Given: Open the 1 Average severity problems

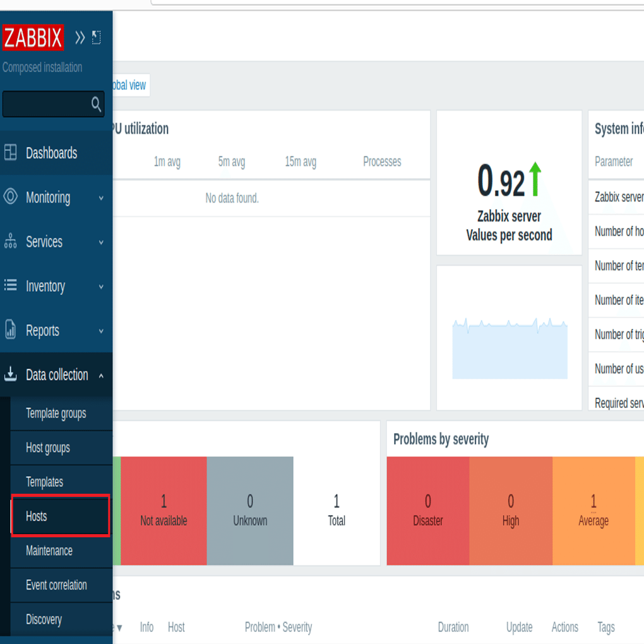Looking at the screenshot, I should [593, 510].
